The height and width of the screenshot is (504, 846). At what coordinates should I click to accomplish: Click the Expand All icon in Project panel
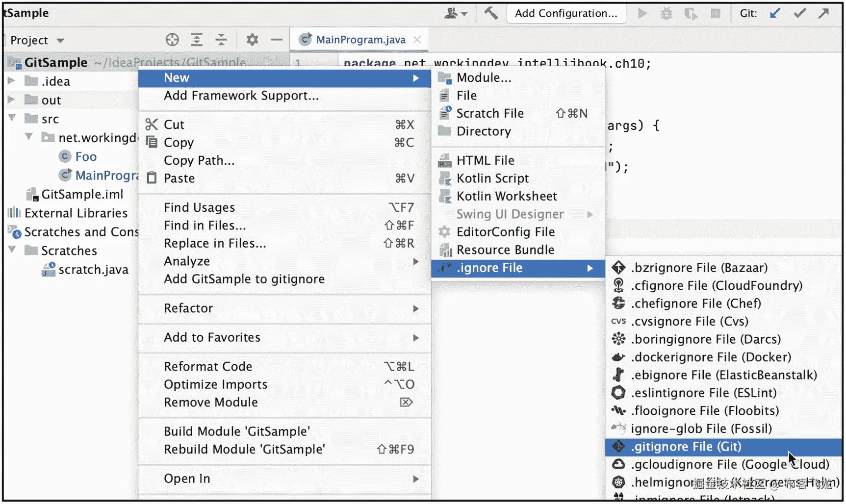pyautogui.click(x=197, y=40)
